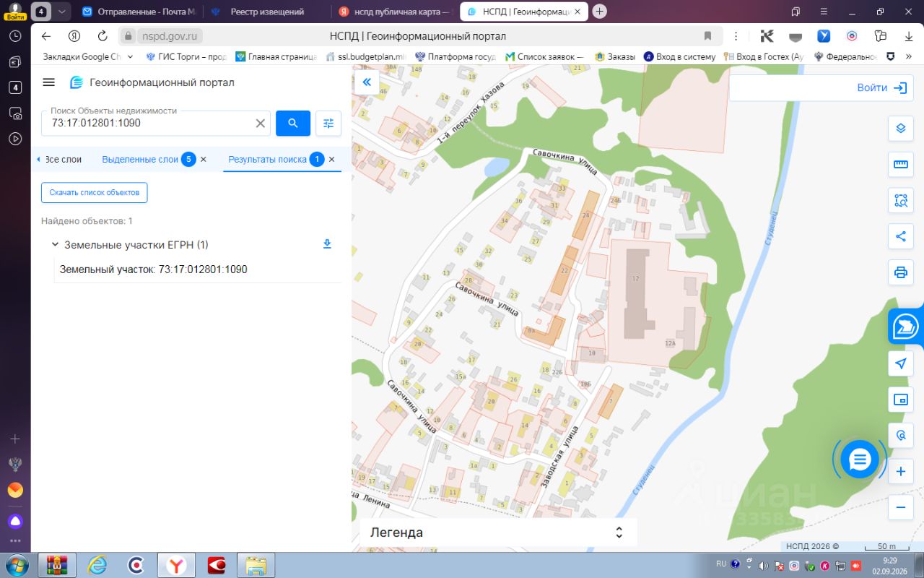
Task: Switch to the Реестр извещений browser tab
Action: [267, 12]
